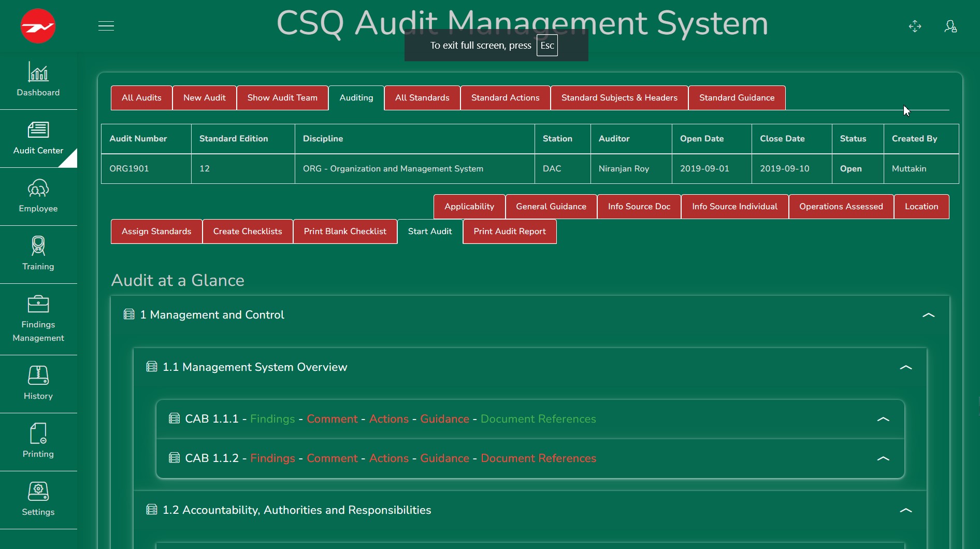
Task: Open Findings Management briefcase icon
Action: [x=38, y=304]
